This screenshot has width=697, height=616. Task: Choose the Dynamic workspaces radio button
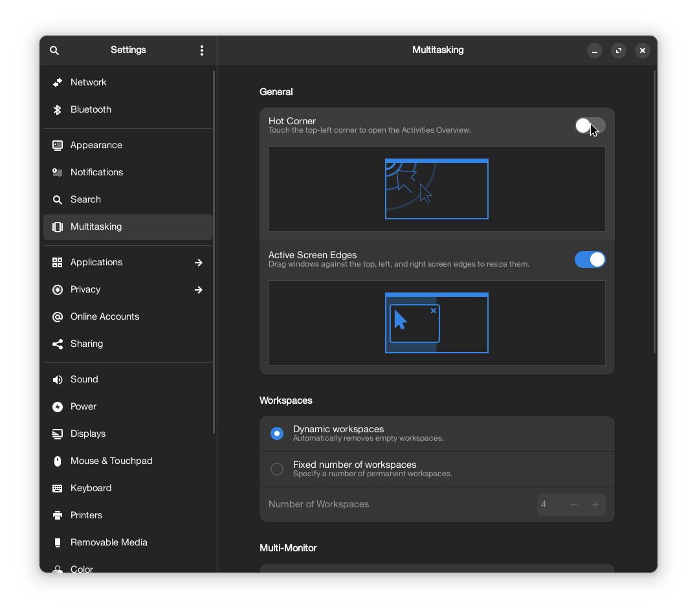pyautogui.click(x=277, y=434)
